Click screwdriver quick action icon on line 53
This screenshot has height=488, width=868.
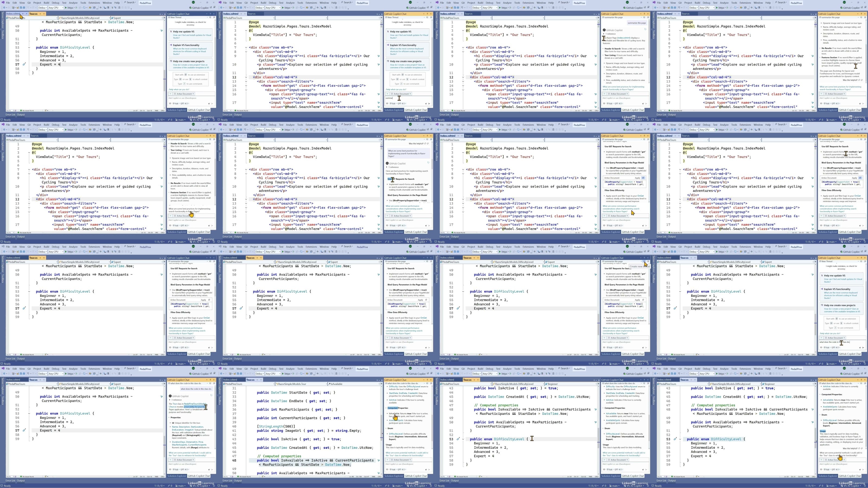(458, 439)
